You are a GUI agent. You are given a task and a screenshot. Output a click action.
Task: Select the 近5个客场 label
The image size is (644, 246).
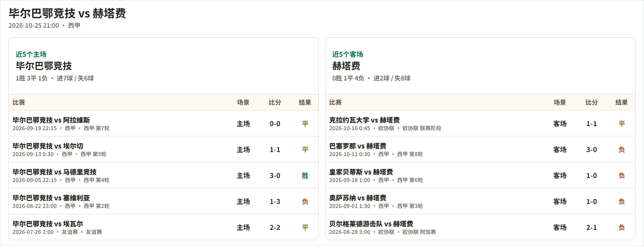(347, 54)
